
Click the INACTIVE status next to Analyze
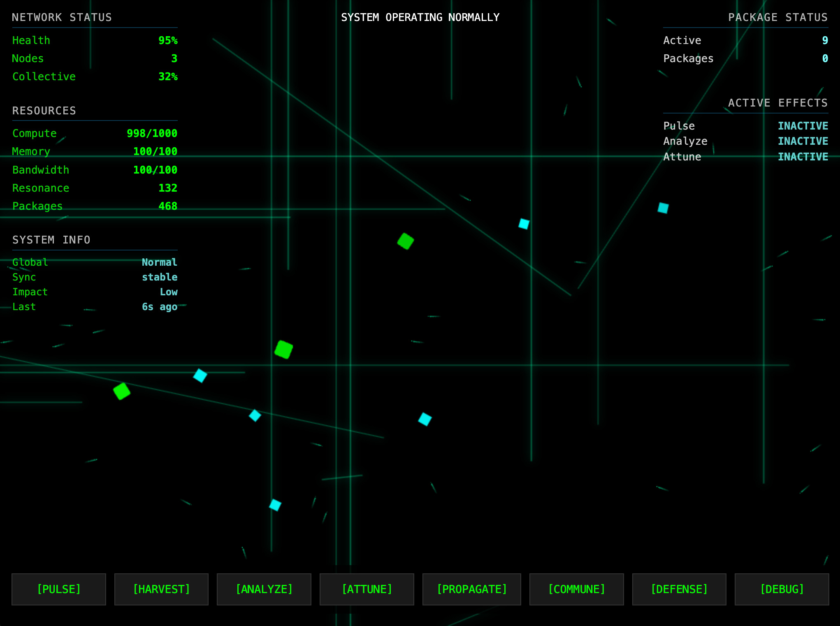click(803, 141)
